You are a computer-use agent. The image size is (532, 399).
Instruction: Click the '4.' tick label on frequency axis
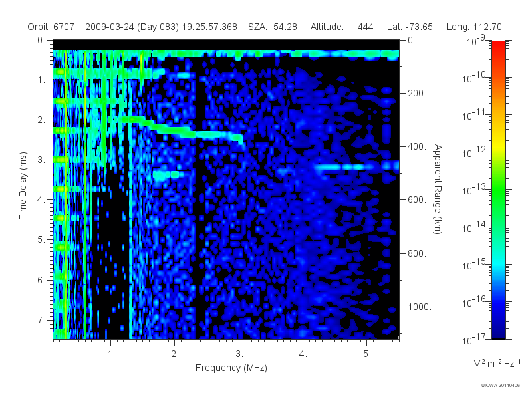click(x=303, y=354)
